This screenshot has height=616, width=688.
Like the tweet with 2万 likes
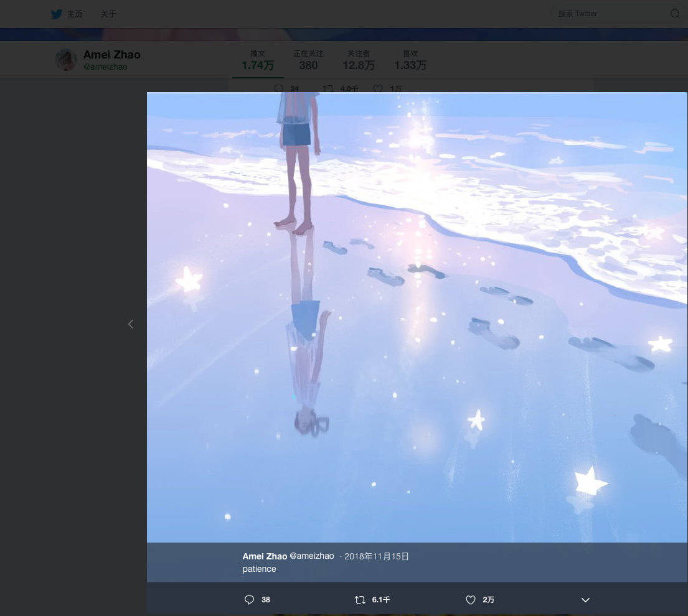click(479, 600)
